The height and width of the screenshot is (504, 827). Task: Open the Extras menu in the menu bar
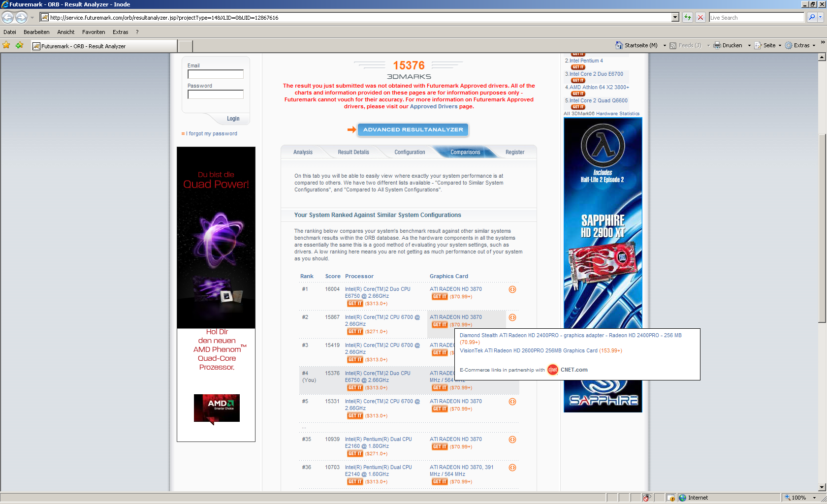pos(120,32)
